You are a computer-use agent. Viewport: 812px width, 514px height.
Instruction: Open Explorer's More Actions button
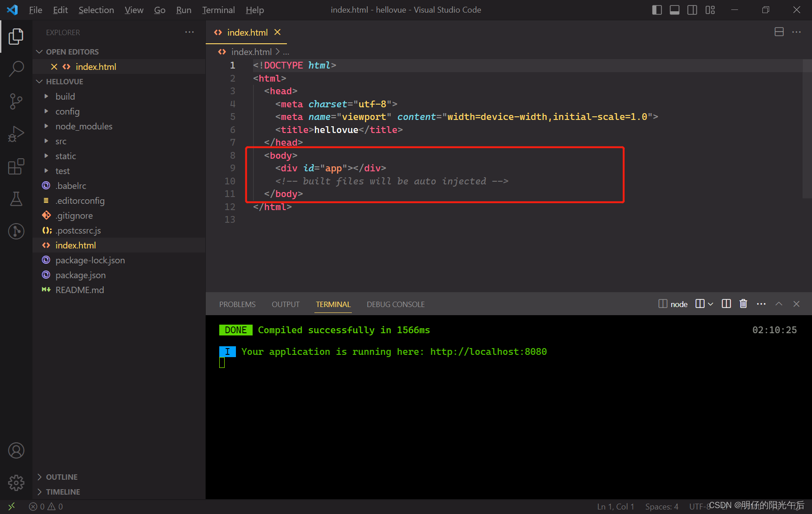click(189, 32)
